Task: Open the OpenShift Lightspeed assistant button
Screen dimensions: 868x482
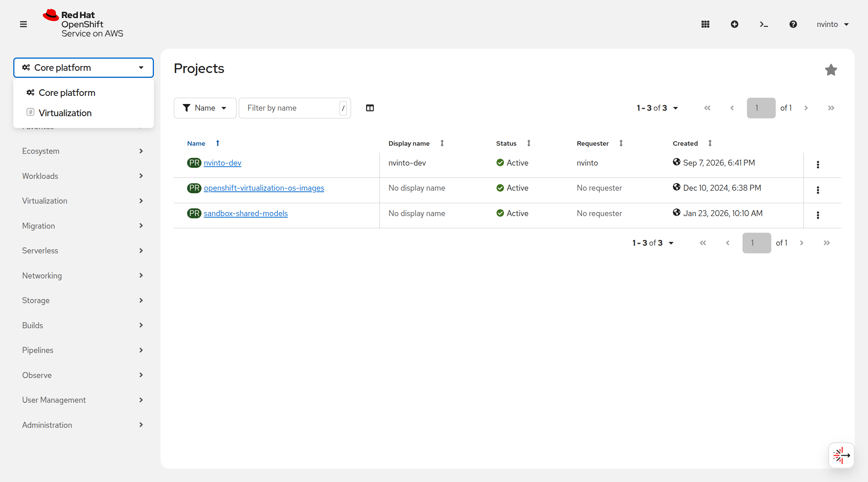Action: pos(841,455)
